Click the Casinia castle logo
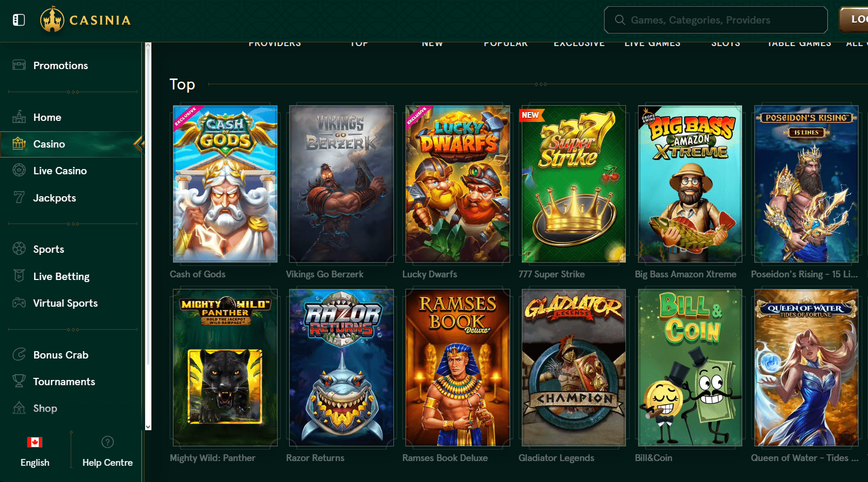The image size is (868, 482). 52,20
